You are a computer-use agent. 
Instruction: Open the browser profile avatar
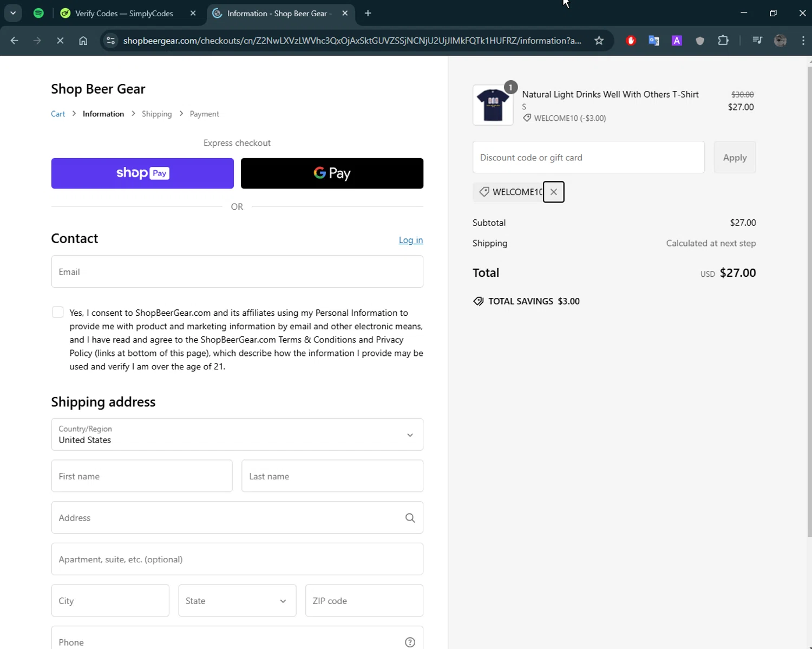coord(780,41)
